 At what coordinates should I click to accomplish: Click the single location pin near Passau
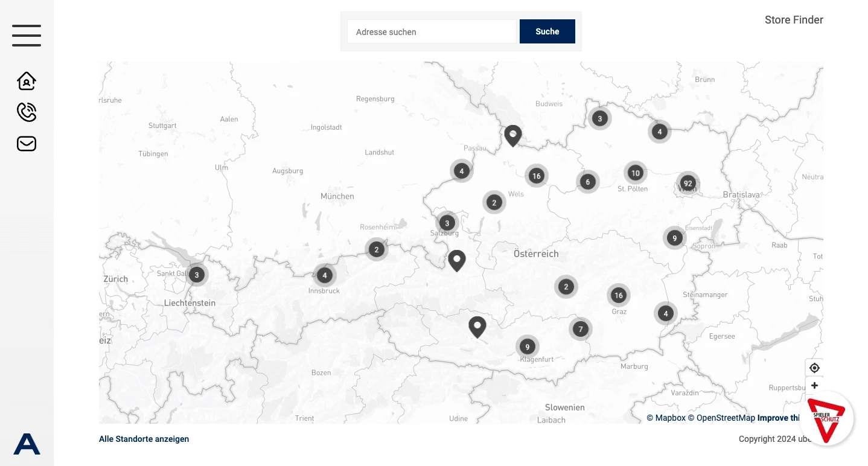coord(513,135)
